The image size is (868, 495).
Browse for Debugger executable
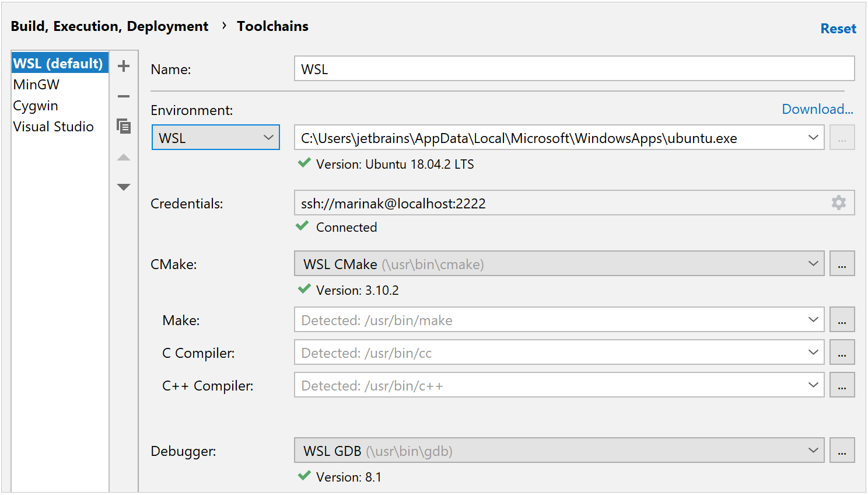tap(842, 451)
